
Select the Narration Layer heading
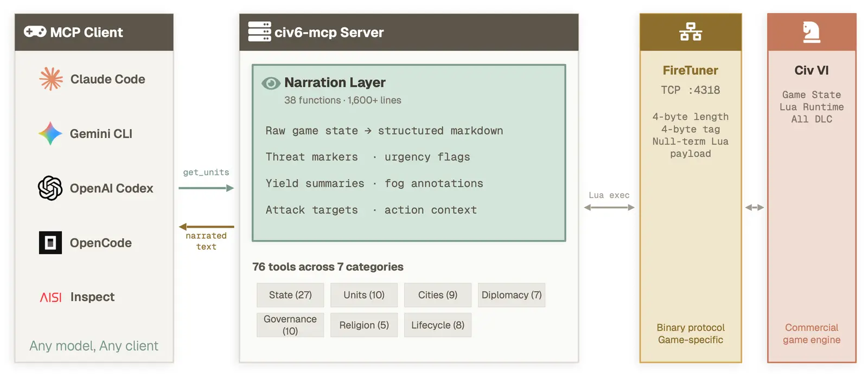(x=335, y=82)
